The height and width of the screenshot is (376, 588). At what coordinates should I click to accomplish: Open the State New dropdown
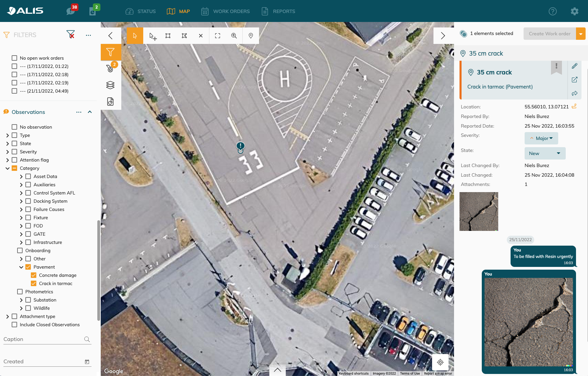click(x=545, y=153)
